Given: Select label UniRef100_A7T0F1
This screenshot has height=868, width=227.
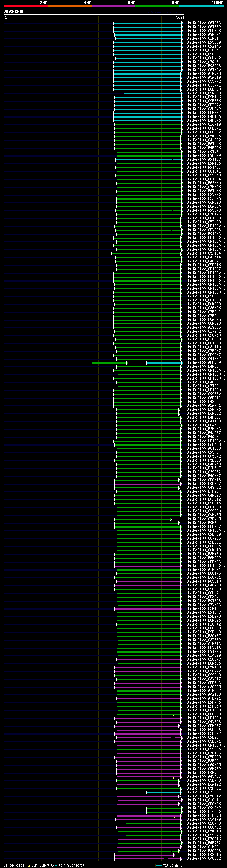Looking at the screenshot, I should (x=204, y=386).
